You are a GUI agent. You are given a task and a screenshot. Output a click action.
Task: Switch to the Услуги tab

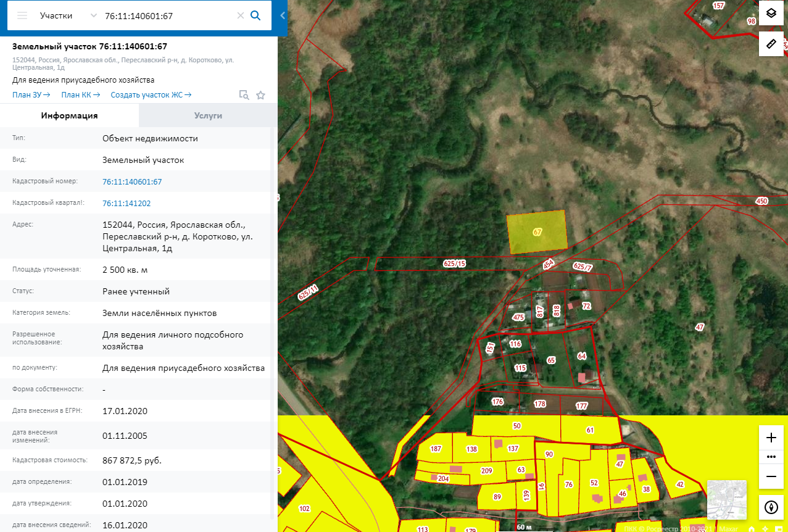pos(208,115)
